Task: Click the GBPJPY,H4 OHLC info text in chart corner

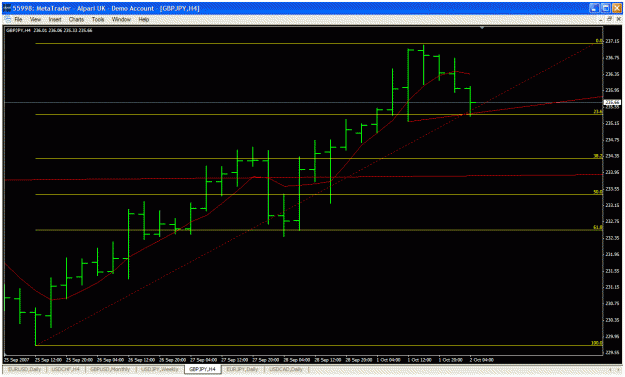Action: (49, 30)
